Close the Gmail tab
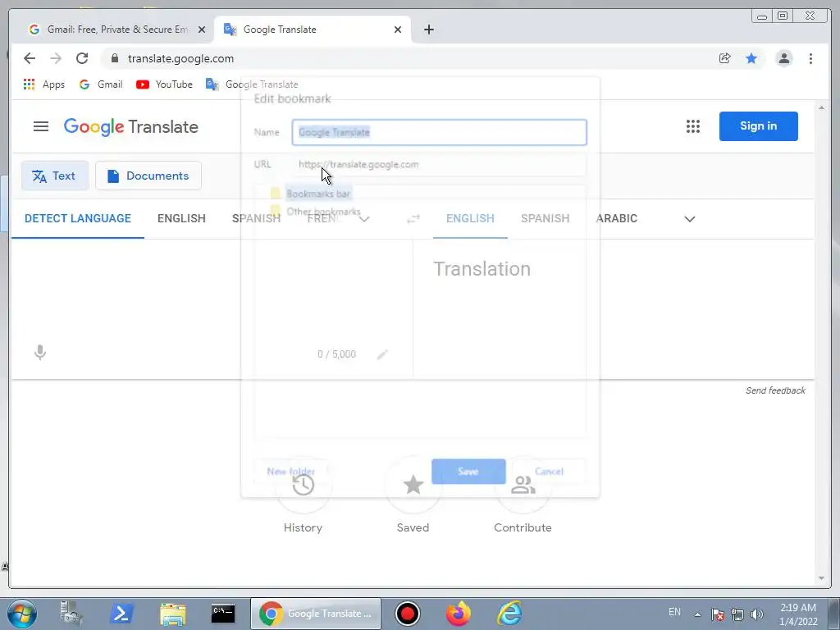Image resolution: width=840 pixels, height=630 pixels. pos(202,30)
